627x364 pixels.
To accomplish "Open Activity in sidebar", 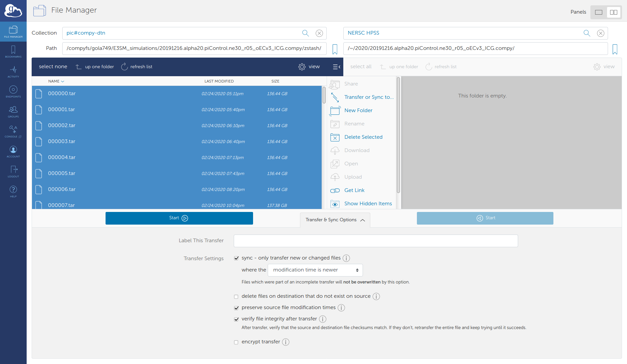I will (13, 72).
